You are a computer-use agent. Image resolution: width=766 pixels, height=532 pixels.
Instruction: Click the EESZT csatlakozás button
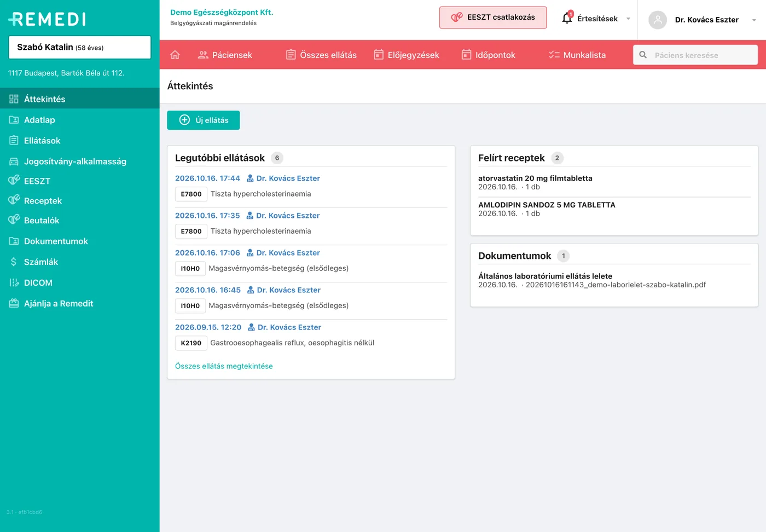[x=493, y=18]
